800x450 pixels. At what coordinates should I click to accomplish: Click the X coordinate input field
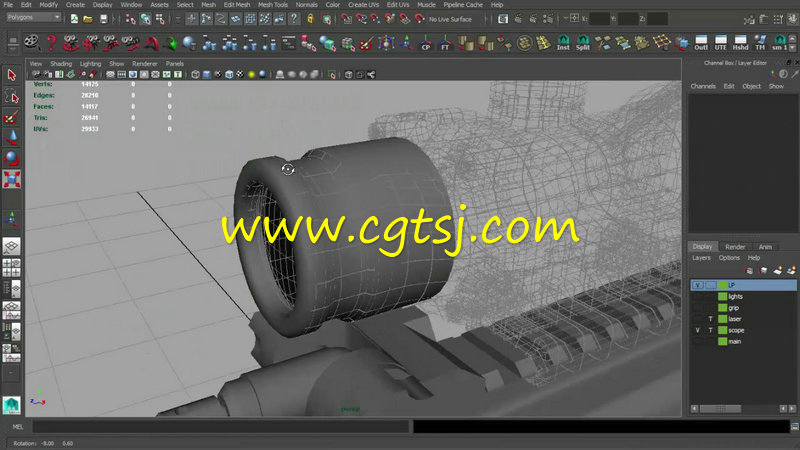(x=599, y=19)
